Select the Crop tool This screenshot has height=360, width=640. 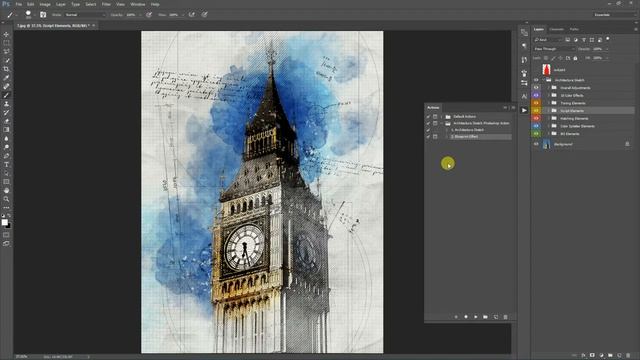click(x=6, y=69)
